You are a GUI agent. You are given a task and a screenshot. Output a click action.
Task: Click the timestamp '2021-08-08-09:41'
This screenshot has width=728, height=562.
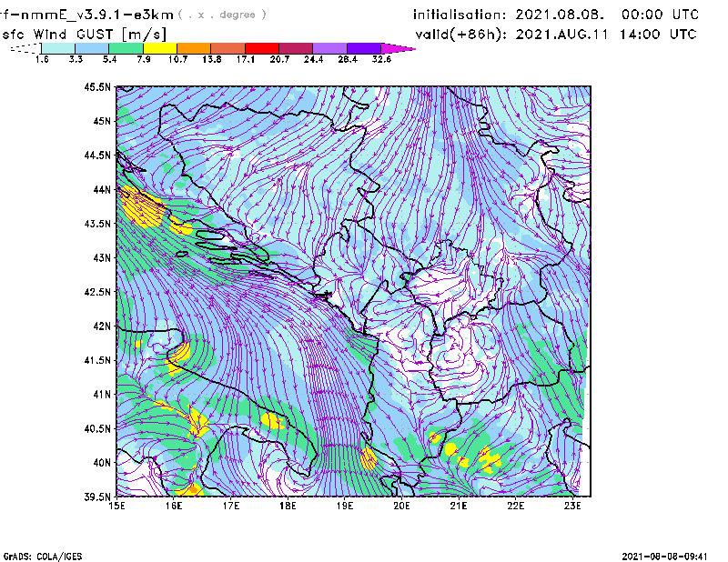pos(665,557)
